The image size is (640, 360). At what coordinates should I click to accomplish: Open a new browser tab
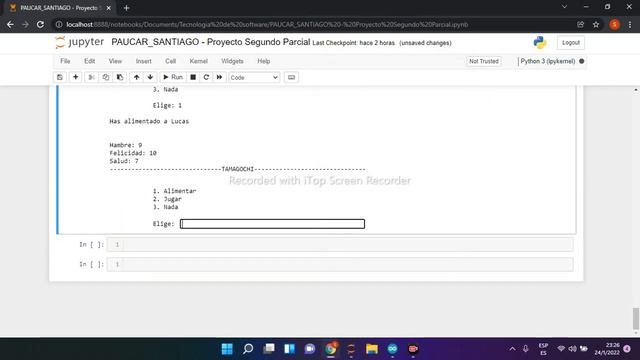coord(127,8)
